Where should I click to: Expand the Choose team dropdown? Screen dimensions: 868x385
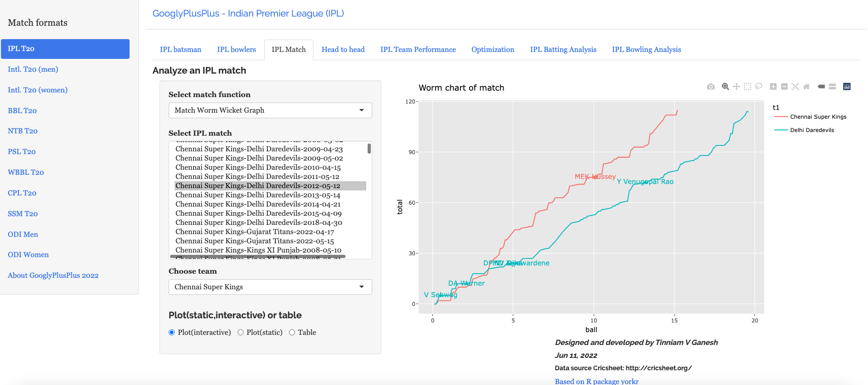click(x=270, y=287)
